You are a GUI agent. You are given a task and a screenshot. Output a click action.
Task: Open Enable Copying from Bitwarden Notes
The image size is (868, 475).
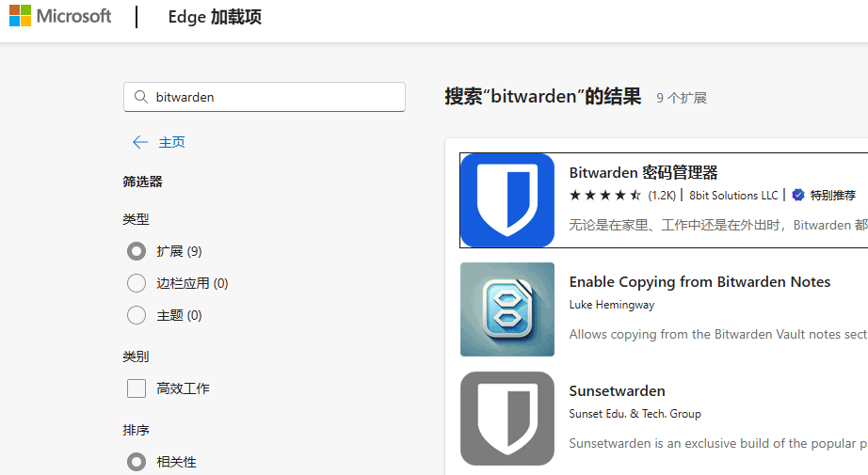click(699, 282)
